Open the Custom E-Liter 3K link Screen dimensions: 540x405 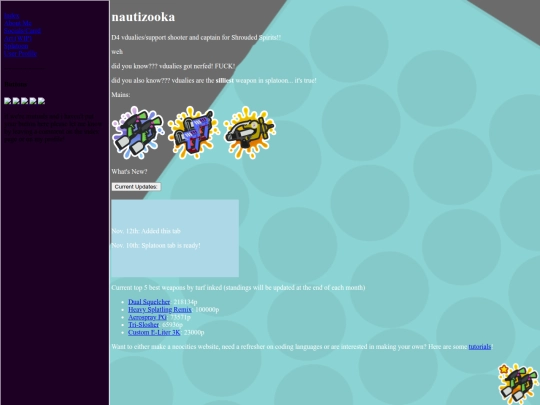[x=154, y=332]
